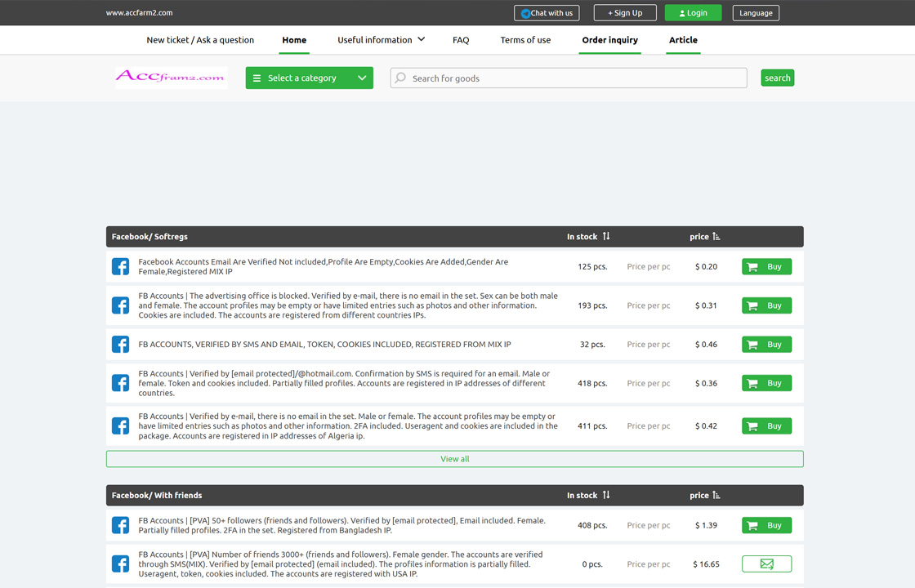915x588 pixels.
Task: Click the magnifier icon in the search field
Action: pos(400,78)
